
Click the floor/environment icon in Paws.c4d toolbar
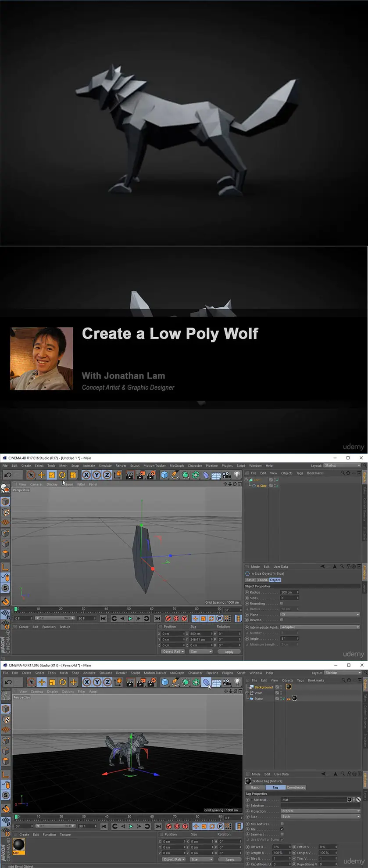pyautogui.click(x=217, y=682)
